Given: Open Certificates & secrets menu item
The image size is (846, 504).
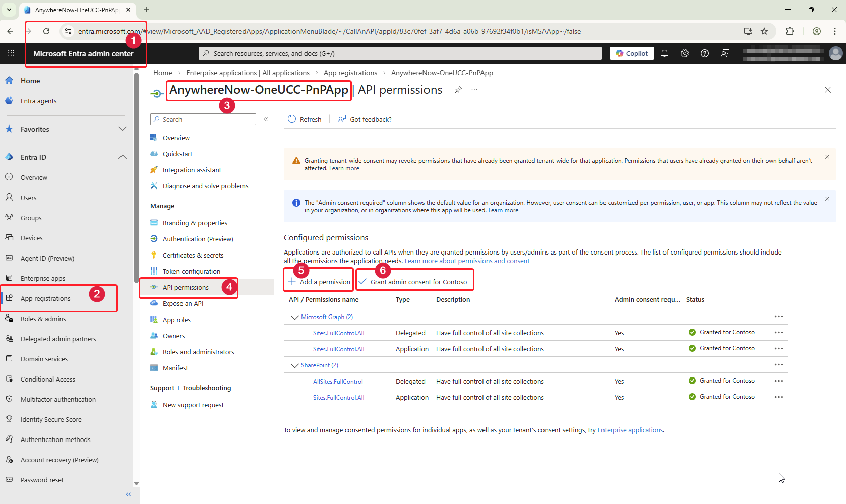Looking at the screenshot, I should 193,255.
